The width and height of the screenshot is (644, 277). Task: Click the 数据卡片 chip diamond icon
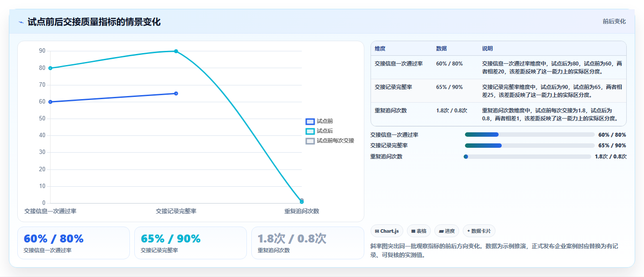pyautogui.click(x=468, y=231)
